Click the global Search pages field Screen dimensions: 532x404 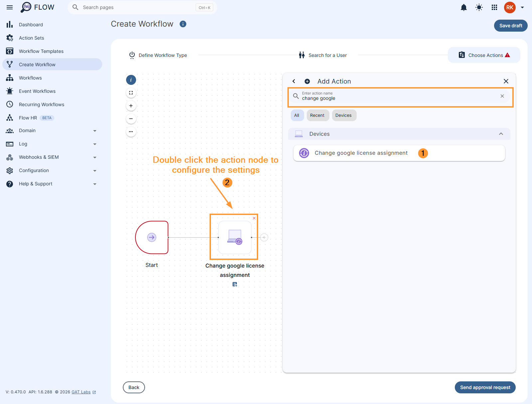(x=142, y=7)
